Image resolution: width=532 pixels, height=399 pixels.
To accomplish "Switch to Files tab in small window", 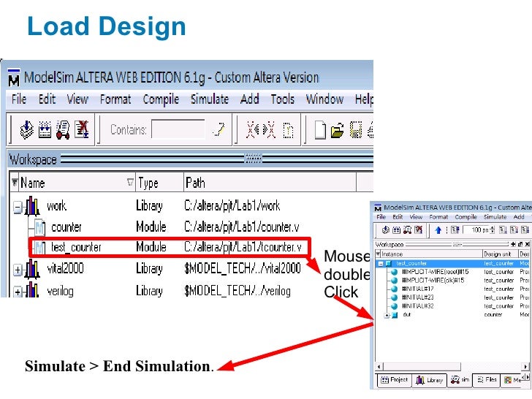I will 487,380.
